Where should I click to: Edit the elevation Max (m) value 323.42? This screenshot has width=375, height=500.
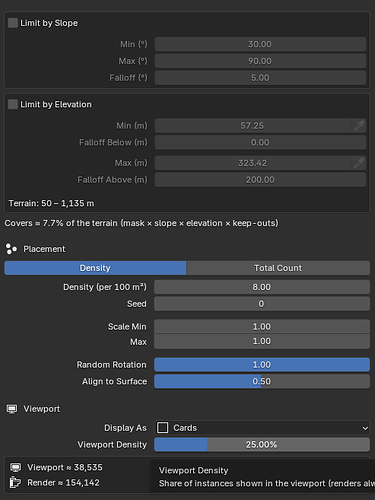point(253,163)
